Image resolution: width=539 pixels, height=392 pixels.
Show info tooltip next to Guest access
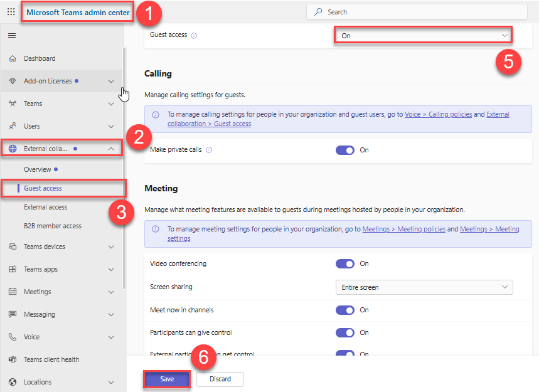pos(194,35)
